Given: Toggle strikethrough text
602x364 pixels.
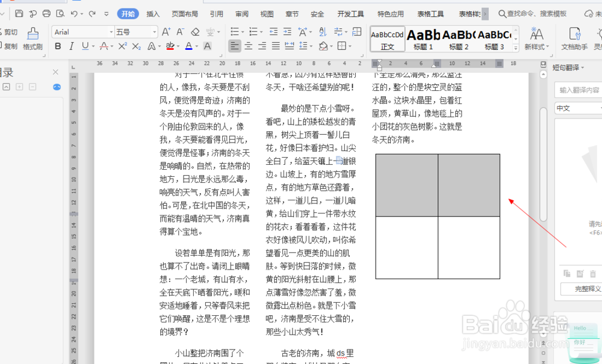Looking at the screenshot, I should [x=104, y=46].
